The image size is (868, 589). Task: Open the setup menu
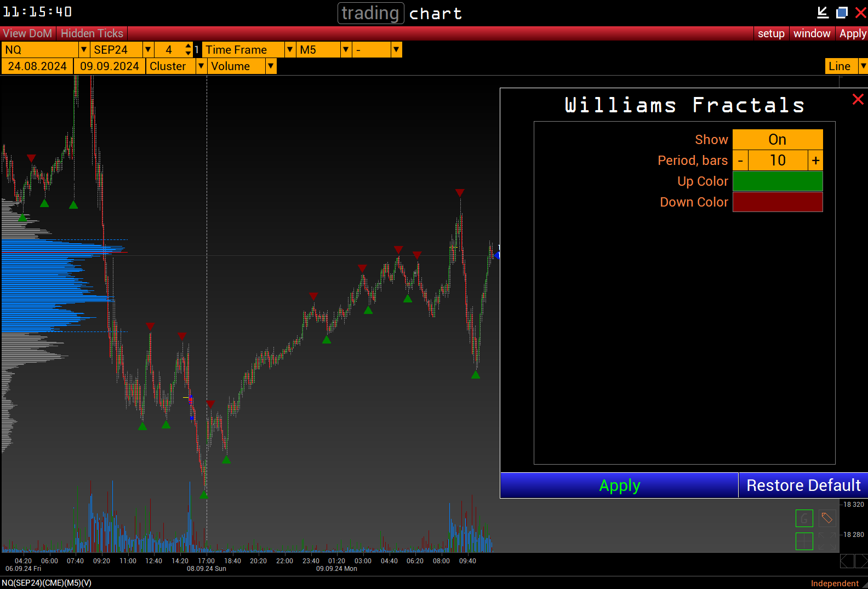pyautogui.click(x=771, y=33)
